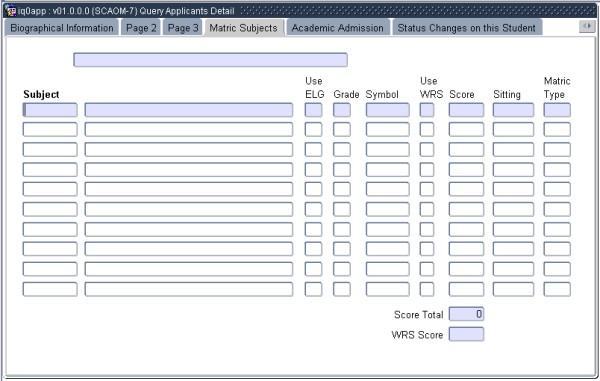Screen dimensions: 600x381
Task: Switch to the Page 3 tab
Action: 183,28
